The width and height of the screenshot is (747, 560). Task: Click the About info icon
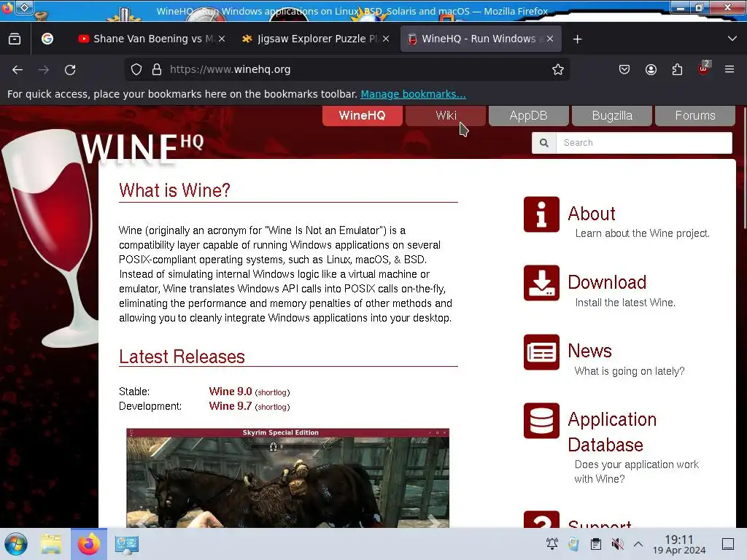[542, 214]
